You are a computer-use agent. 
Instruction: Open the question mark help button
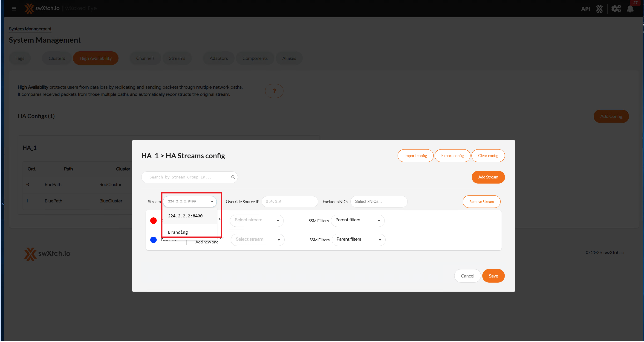tap(274, 91)
